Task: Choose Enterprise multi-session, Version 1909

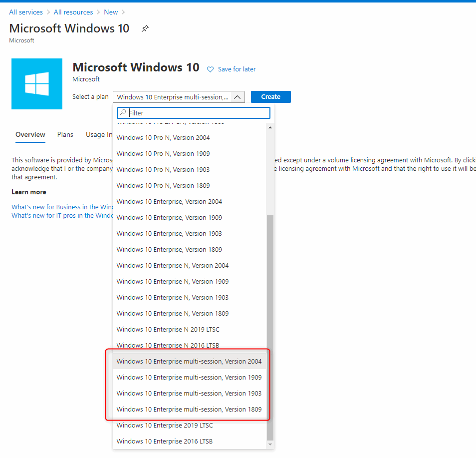Action: (x=190, y=378)
